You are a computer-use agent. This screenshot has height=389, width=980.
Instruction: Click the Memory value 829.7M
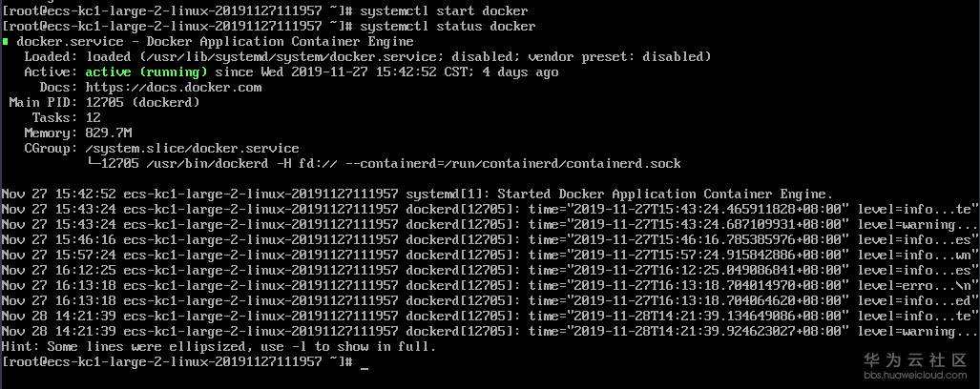(x=108, y=133)
